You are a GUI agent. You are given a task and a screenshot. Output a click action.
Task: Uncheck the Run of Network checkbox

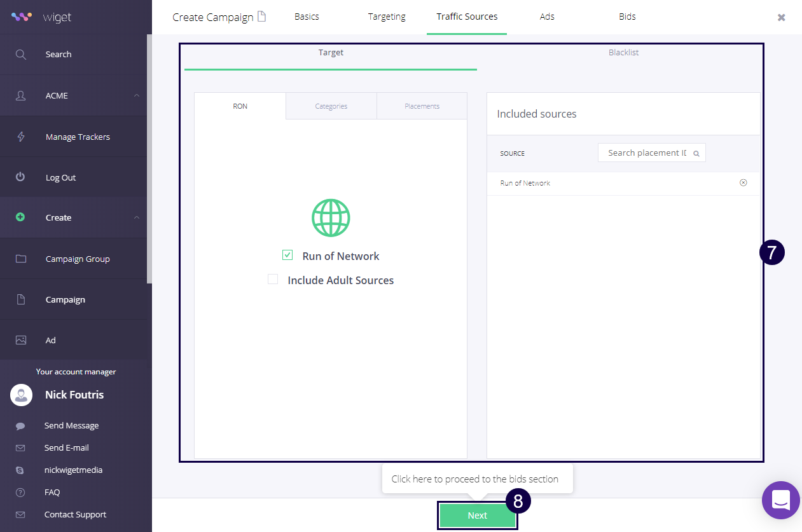pyautogui.click(x=287, y=255)
